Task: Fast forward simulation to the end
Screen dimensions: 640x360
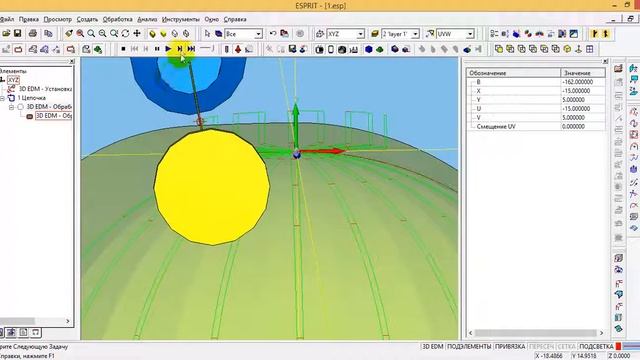Action: (x=191, y=49)
